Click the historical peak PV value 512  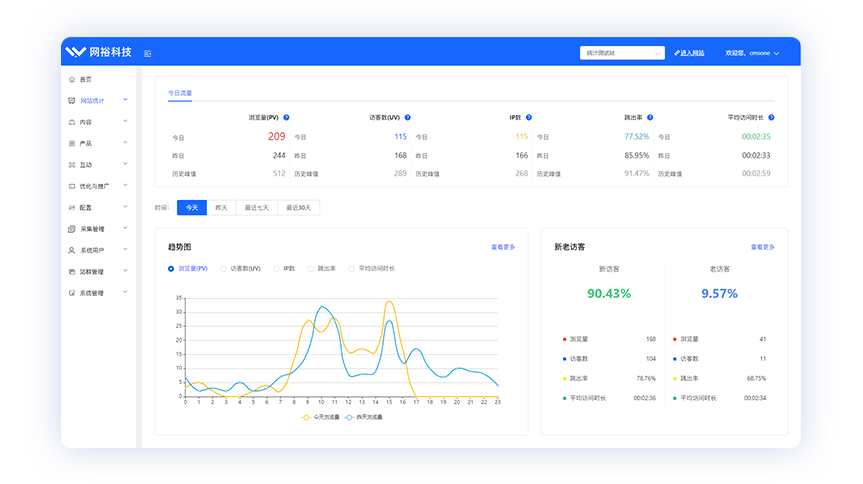279,173
